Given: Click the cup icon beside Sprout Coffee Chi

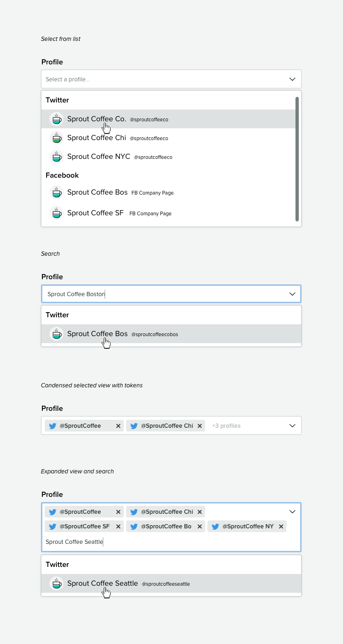Looking at the screenshot, I should tap(56, 138).
